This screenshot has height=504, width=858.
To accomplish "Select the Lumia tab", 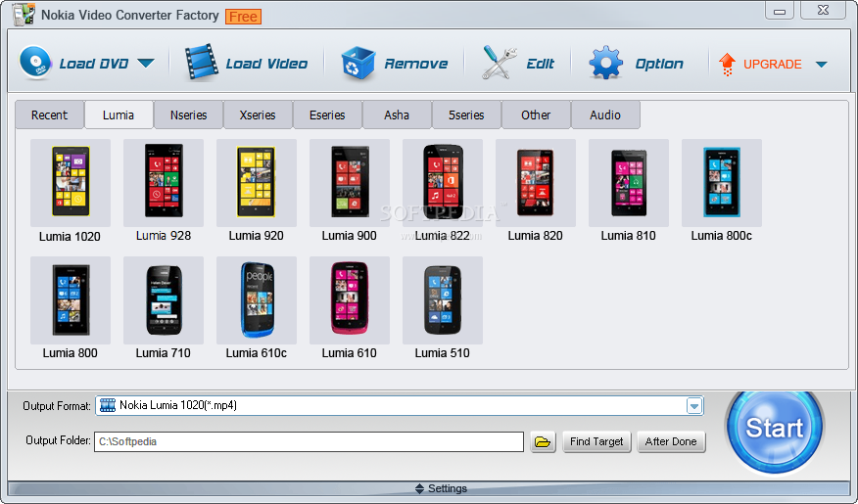I will (x=119, y=115).
